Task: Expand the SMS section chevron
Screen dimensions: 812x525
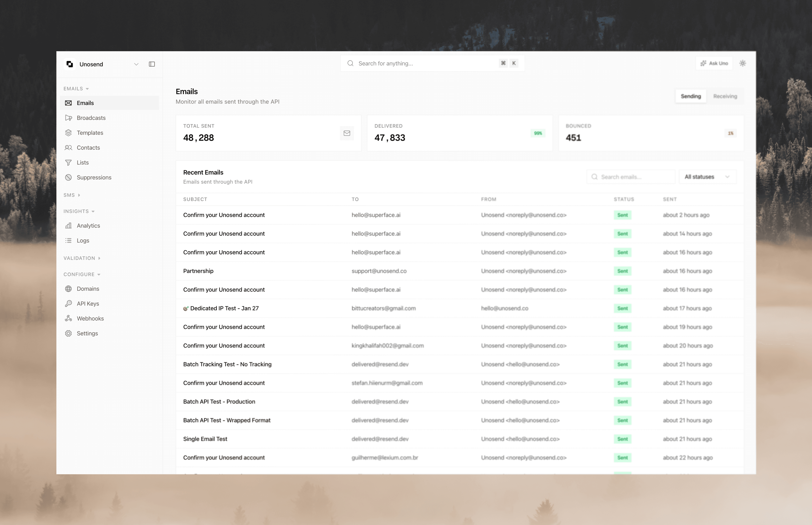Action: 79,195
